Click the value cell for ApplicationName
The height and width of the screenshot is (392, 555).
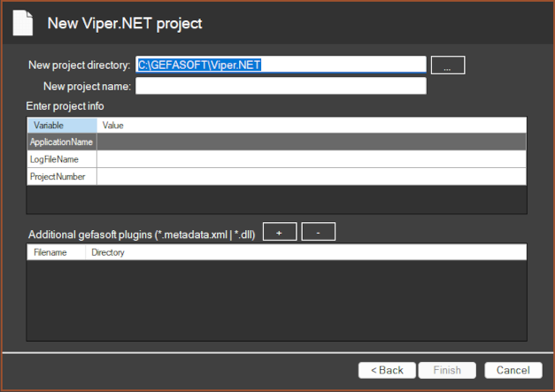[312, 142]
